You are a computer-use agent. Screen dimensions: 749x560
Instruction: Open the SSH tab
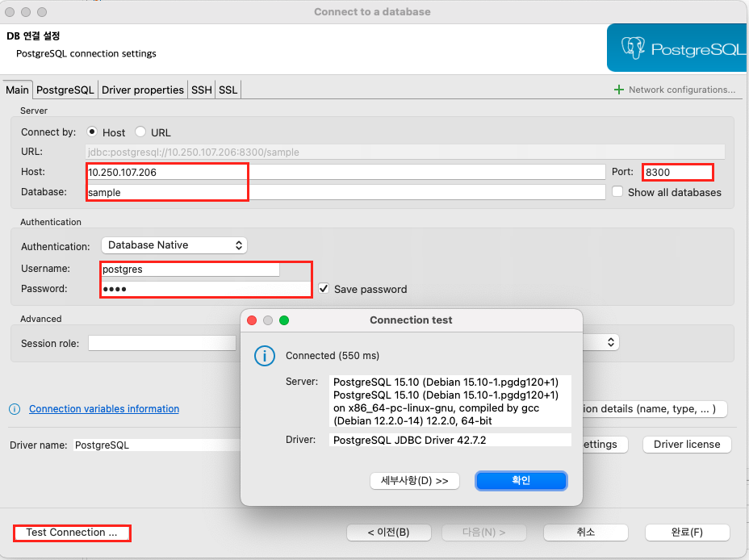[x=202, y=90]
